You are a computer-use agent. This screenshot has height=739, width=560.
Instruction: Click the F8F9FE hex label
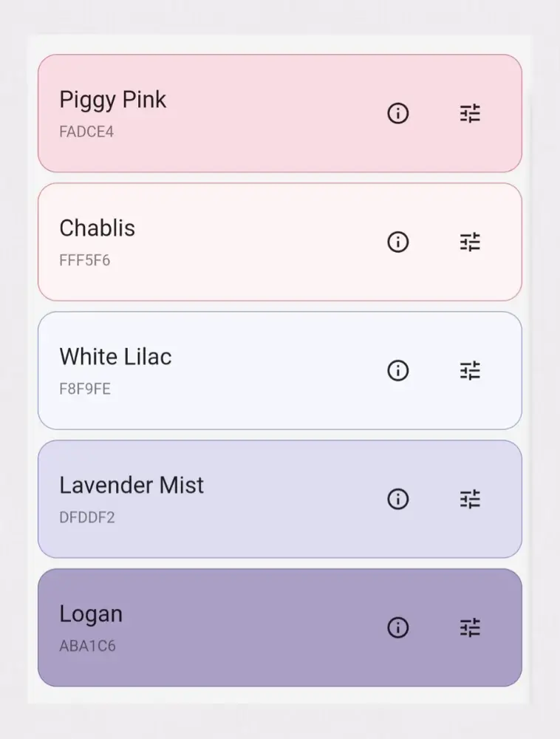(85, 389)
